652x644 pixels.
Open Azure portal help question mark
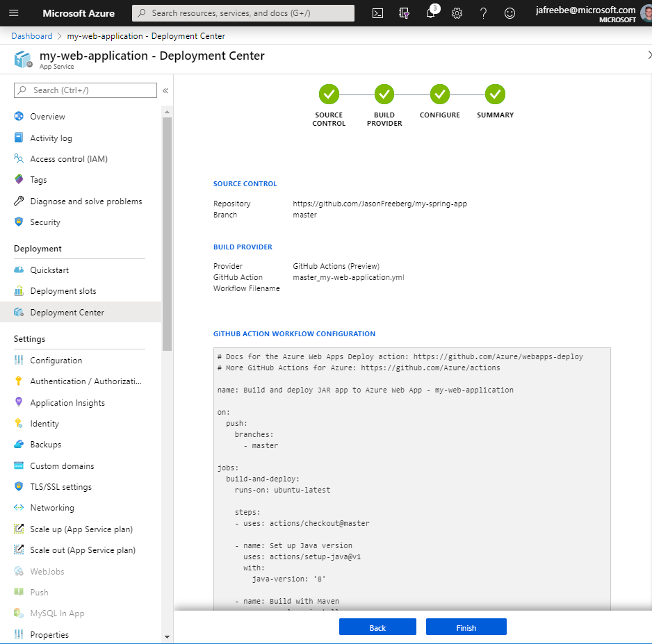[x=483, y=13]
